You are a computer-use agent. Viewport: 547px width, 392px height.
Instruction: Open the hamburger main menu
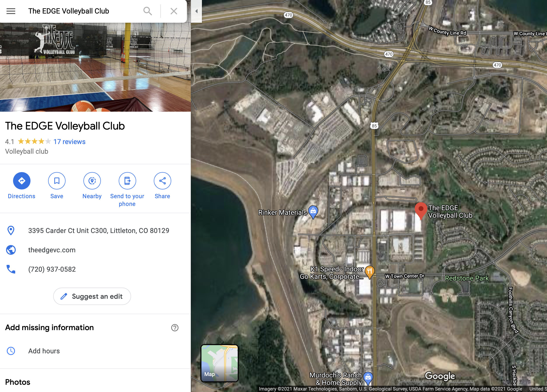[11, 11]
